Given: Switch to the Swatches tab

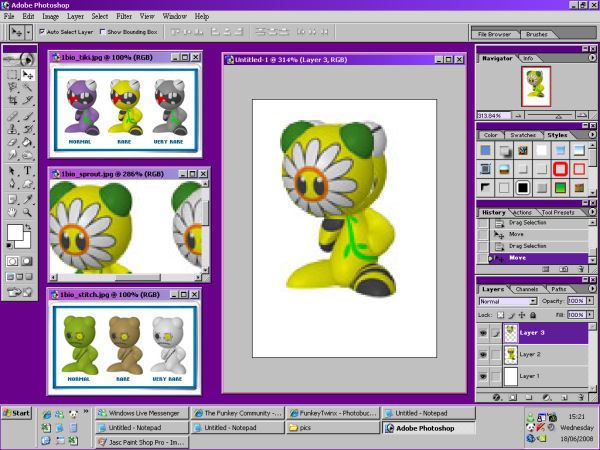Looking at the screenshot, I should pos(523,135).
